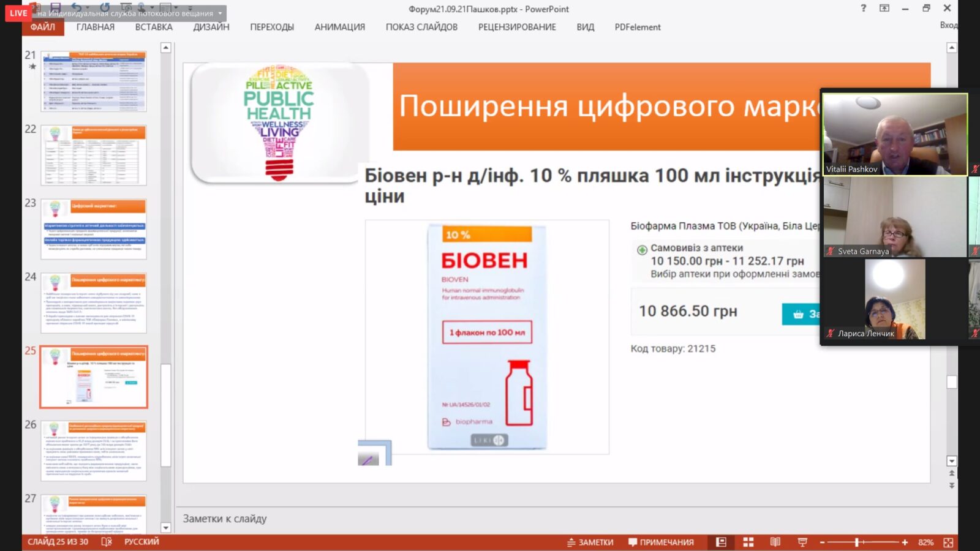Viewport: 980px width, 551px height.
Task: Select slide 24 thumbnail
Action: [94, 303]
